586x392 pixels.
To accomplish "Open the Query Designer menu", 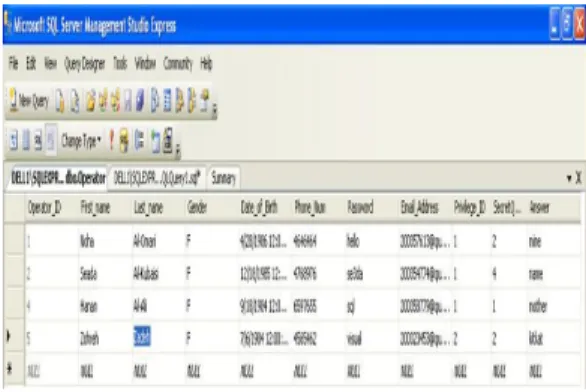I will (x=85, y=64).
